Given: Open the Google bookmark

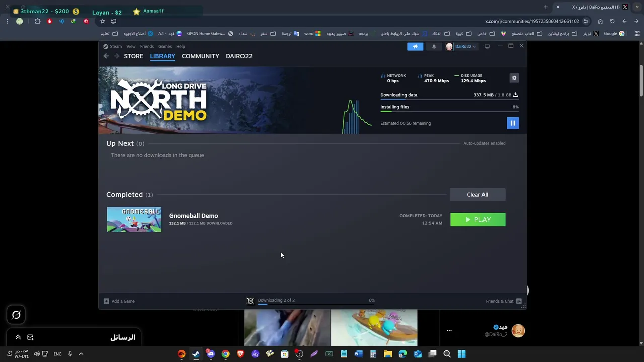Looking at the screenshot, I should tap(614, 34).
